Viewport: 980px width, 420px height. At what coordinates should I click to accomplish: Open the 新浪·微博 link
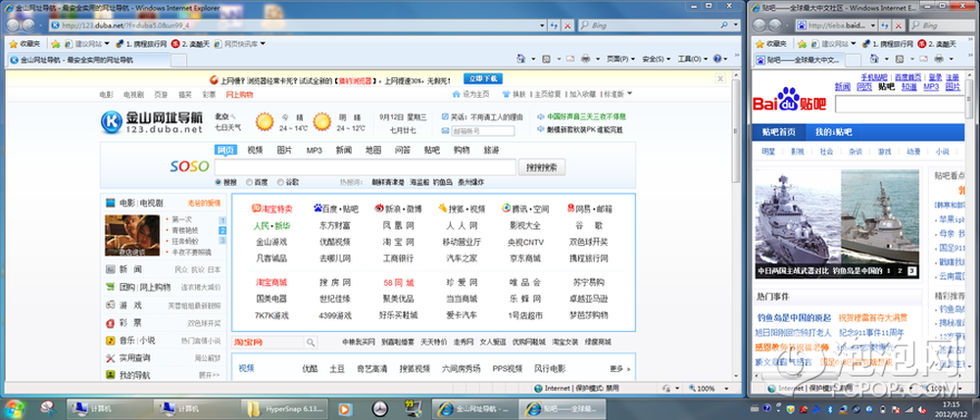point(398,209)
